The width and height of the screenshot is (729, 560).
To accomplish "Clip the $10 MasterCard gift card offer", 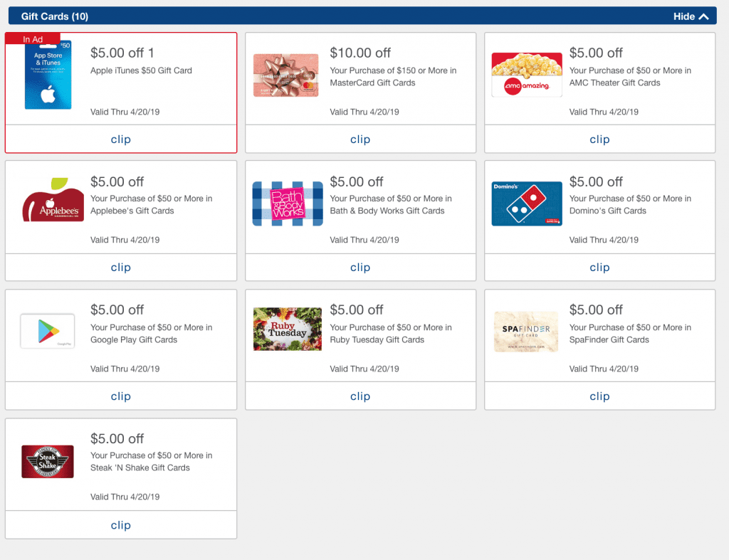I will (360, 139).
